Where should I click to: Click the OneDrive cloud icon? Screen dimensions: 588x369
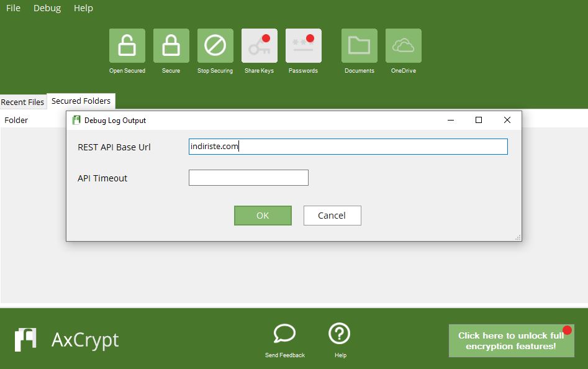coord(404,46)
